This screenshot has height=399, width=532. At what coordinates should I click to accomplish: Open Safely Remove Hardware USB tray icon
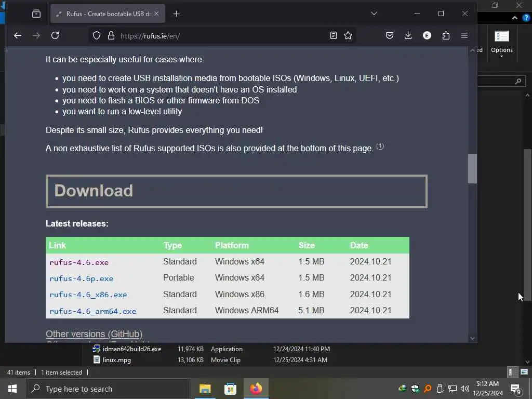pyautogui.click(x=440, y=389)
